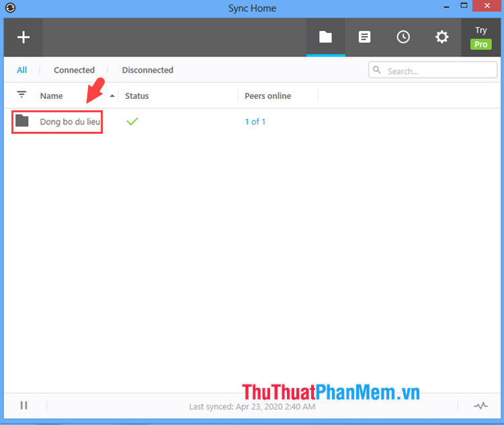Click the Try Pro button

click(x=480, y=38)
